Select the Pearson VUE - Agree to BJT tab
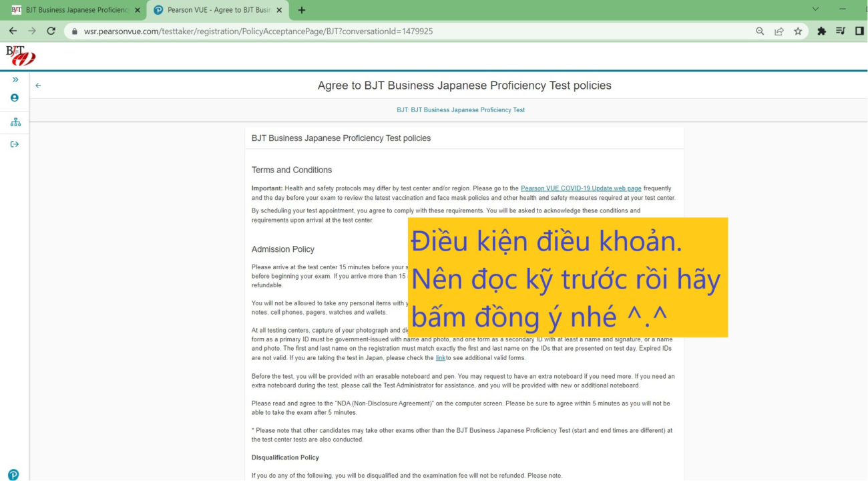The image size is (868, 481). point(216,10)
